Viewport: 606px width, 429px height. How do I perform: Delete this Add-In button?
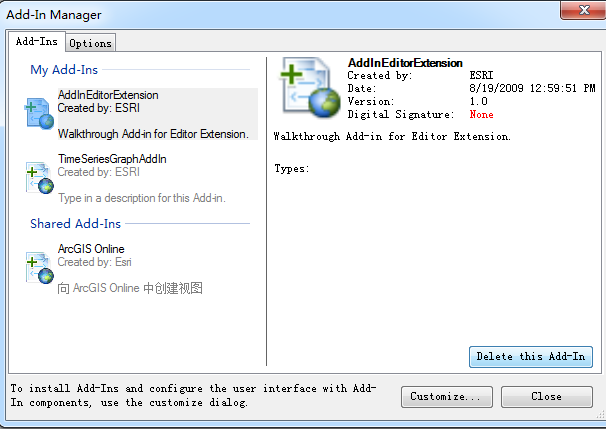point(531,356)
